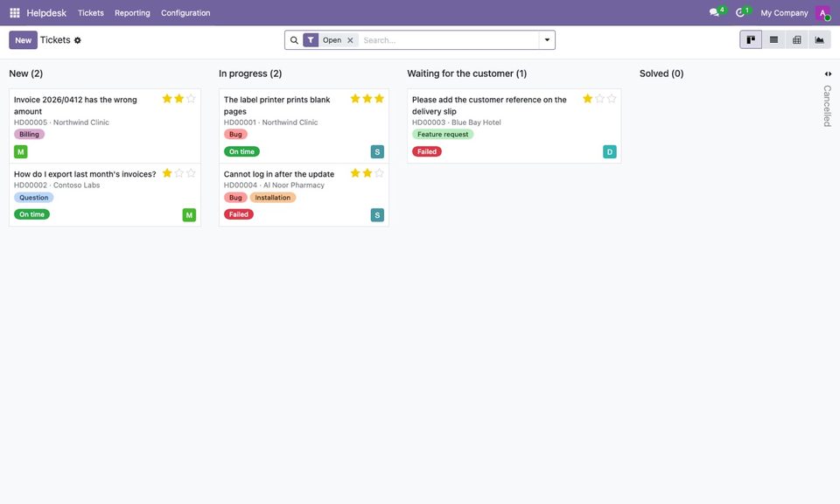The image size is (840, 504).
Task: Click the filter funnel icon on Open
Action: click(311, 40)
